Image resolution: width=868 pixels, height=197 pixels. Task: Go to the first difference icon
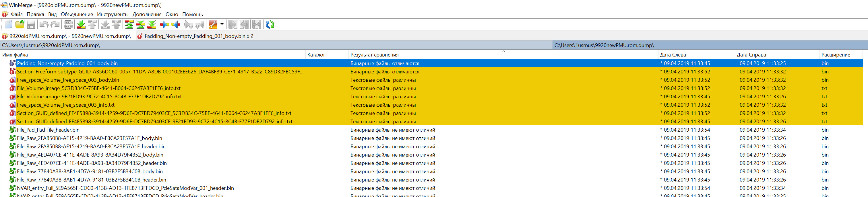[129, 25]
